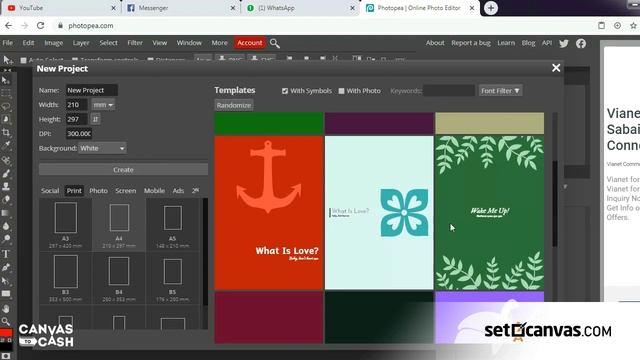Open the mm units dropdown
Viewport: 640px width, 360px height.
[103, 105]
